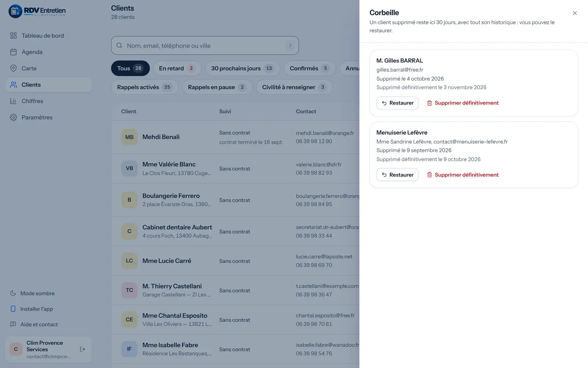Image resolution: width=588 pixels, height=368 pixels.
Task: Click the Installer l'app phone icon
Action: (x=13, y=309)
